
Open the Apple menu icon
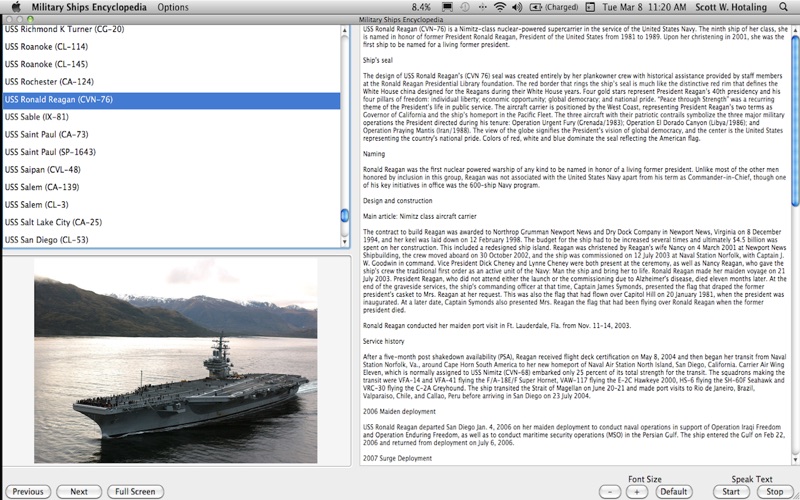(16, 7)
